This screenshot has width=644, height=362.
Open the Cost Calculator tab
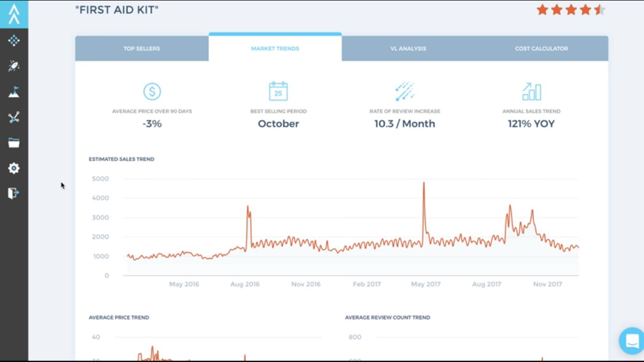pos(541,49)
